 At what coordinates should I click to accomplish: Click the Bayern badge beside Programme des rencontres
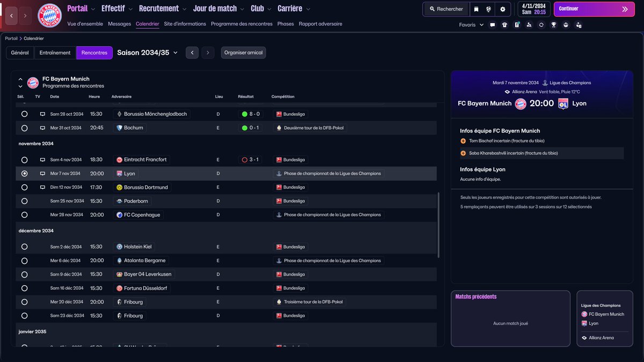pos(33,82)
